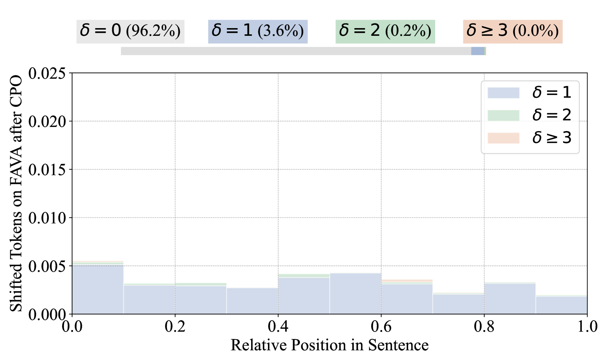607x364 pixels.
Task: Click the last histogram bar ending at 1.0
Action: [x=561, y=305]
